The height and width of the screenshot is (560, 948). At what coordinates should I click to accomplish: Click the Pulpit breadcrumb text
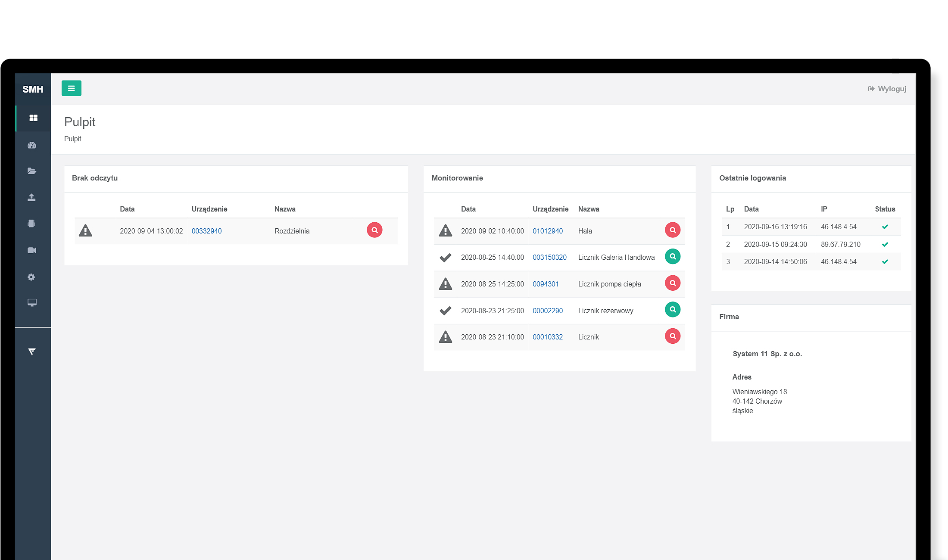coord(72,139)
